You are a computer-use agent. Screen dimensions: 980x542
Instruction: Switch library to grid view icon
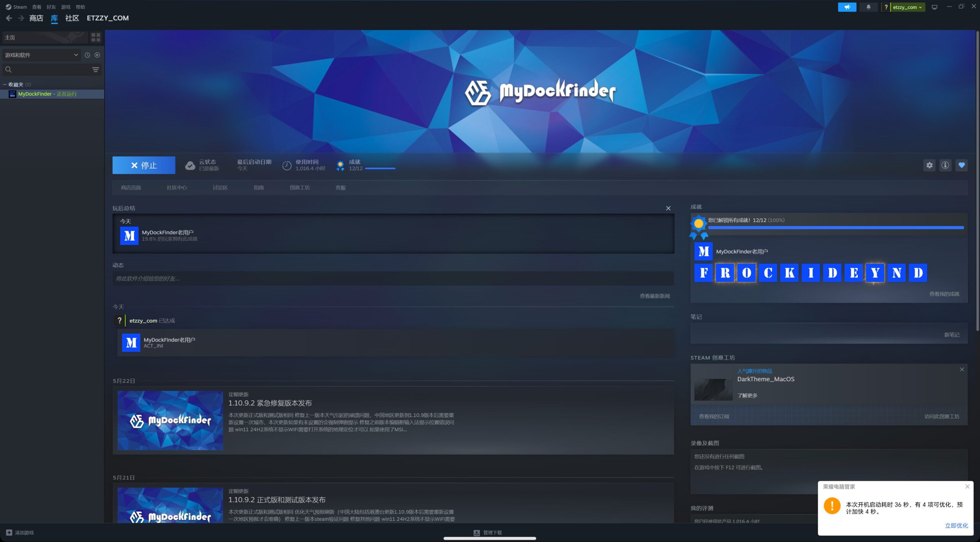(x=96, y=37)
